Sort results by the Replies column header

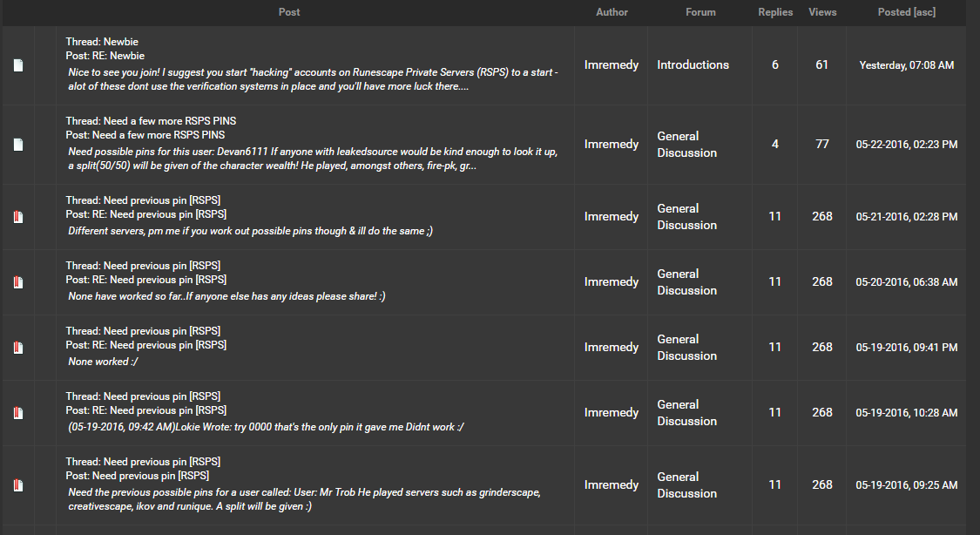tap(775, 12)
